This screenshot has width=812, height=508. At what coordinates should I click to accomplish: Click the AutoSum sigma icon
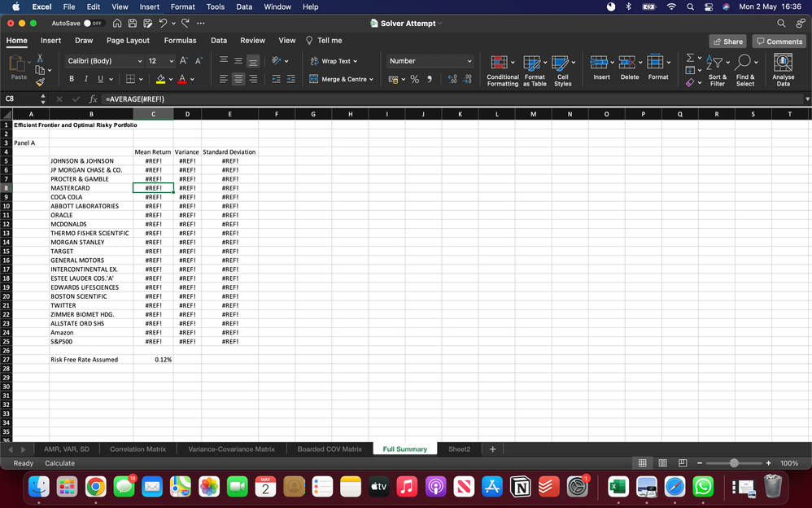pyautogui.click(x=690, y=58)
